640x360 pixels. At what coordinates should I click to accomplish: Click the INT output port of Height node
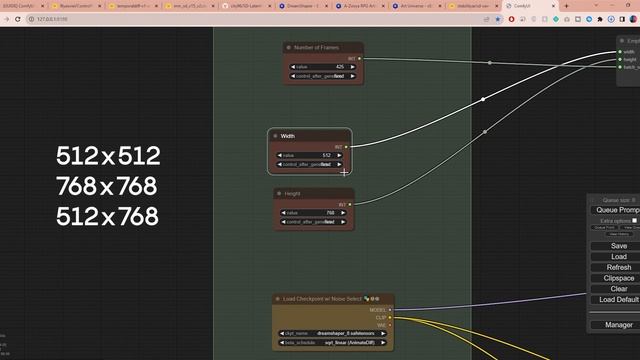[350, 204]
